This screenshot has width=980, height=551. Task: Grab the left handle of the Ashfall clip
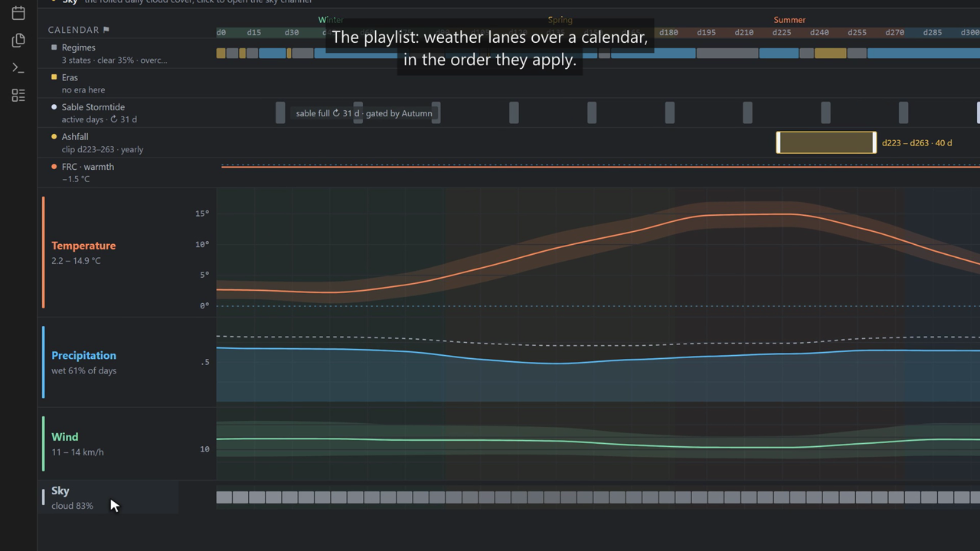coord(778,142)
